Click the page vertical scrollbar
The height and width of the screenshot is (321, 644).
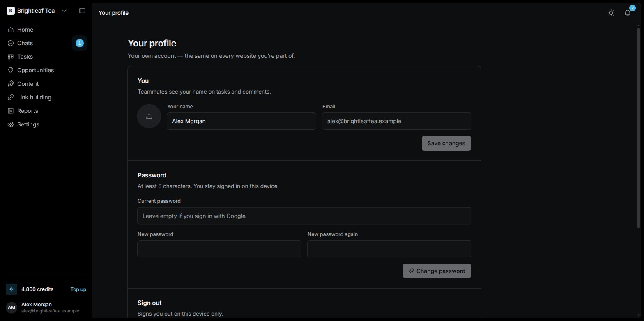click(x=638, y=128)
